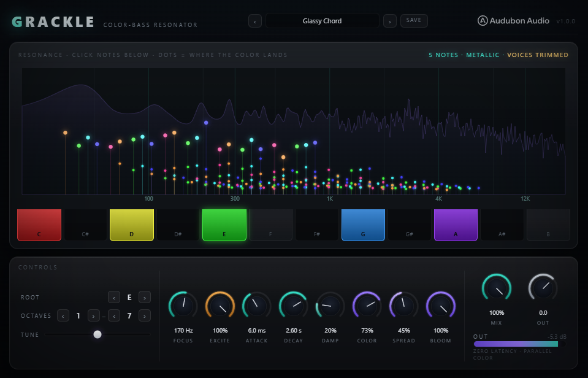Click the GRACKLE plugin title
588x378 pixels.
click(53, 21)
